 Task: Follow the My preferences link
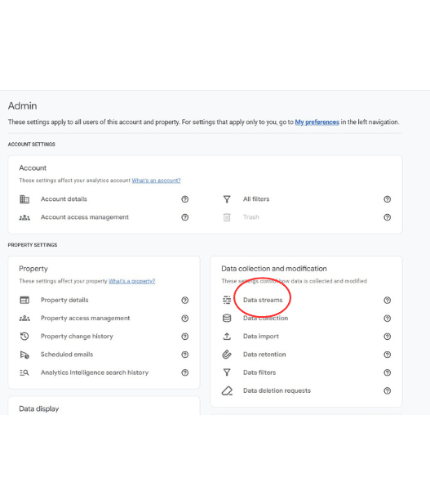coord(317,123)
